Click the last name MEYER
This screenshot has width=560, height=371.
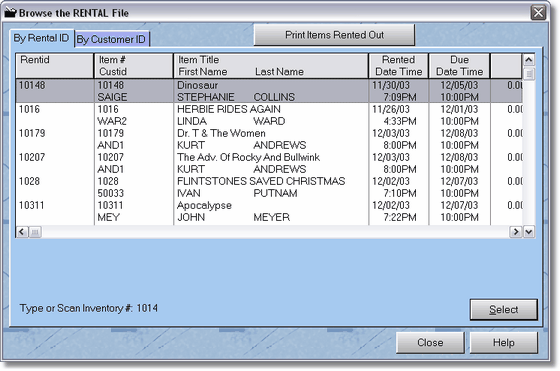pyautogui.click(x=271, y=217)
